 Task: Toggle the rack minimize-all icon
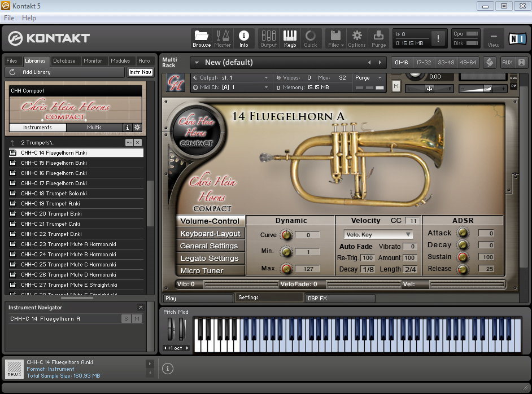tap(489, 63)
